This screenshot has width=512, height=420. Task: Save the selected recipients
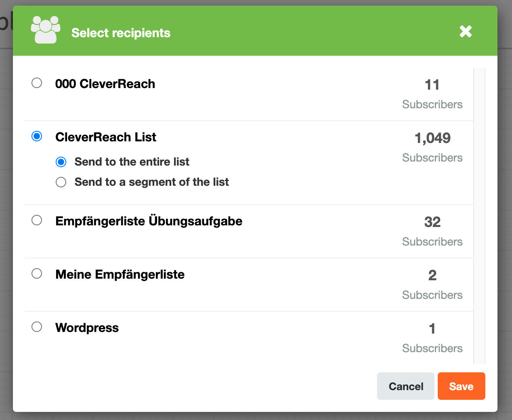[x=461, y=386]
